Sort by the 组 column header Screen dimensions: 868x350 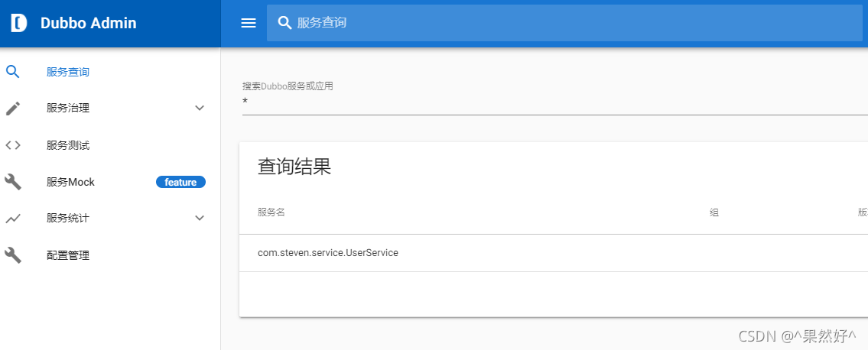pos(714,212)
